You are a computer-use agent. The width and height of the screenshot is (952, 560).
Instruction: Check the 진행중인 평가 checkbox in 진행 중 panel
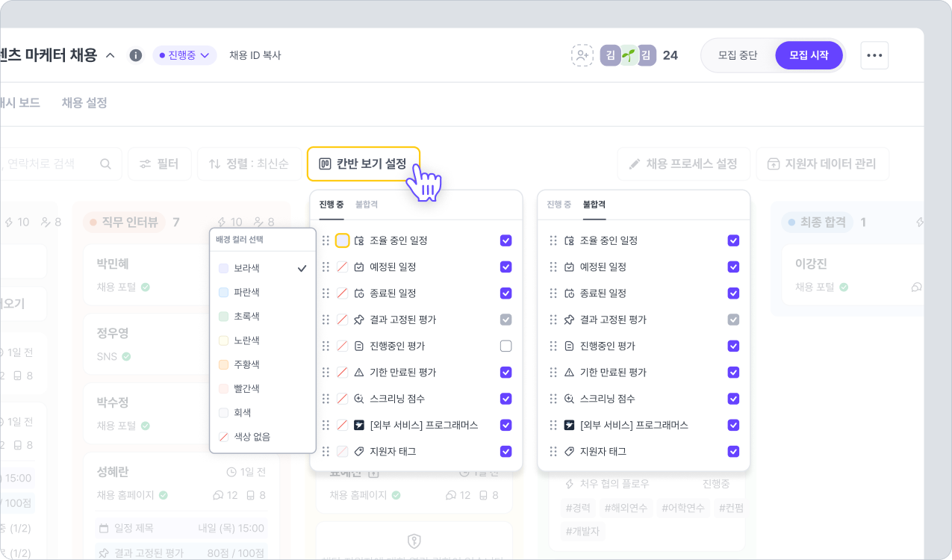(505, 346)
